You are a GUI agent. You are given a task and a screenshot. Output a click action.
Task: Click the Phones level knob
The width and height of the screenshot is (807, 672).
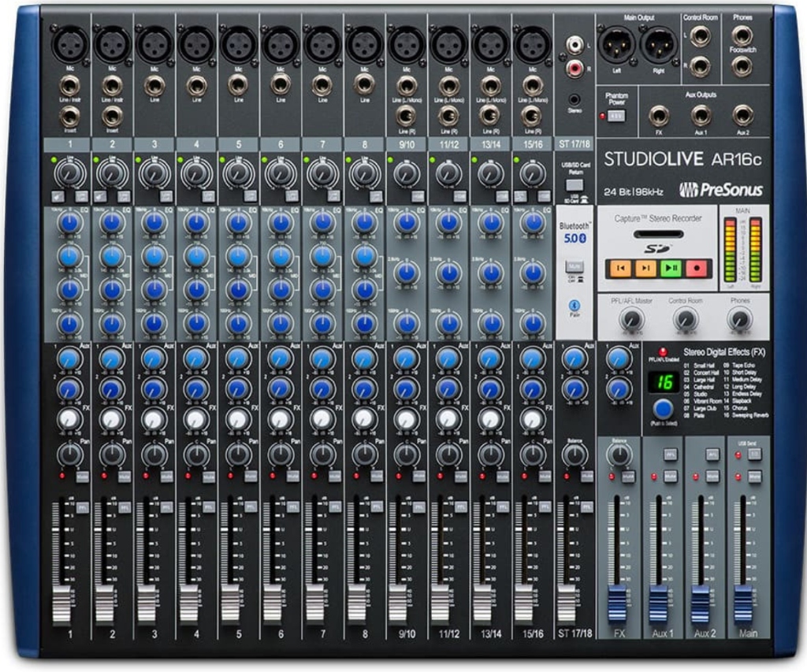coord(739,320)
